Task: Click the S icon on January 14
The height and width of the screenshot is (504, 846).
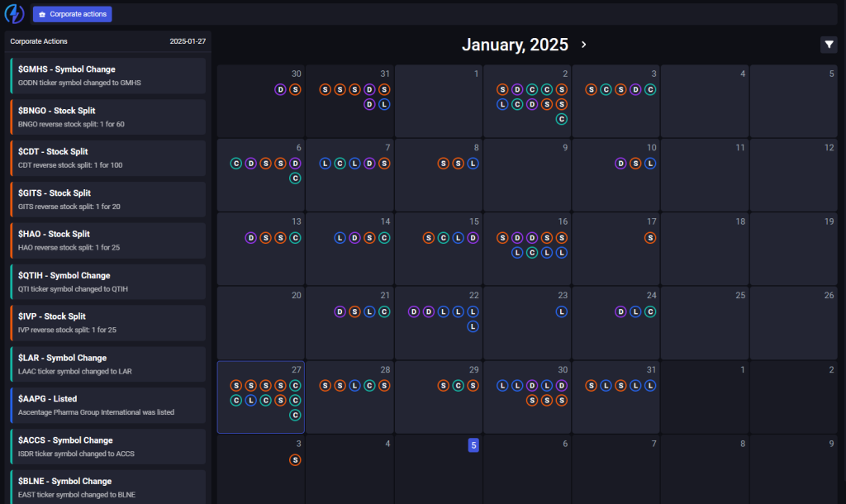Action: tap(369, 237)
